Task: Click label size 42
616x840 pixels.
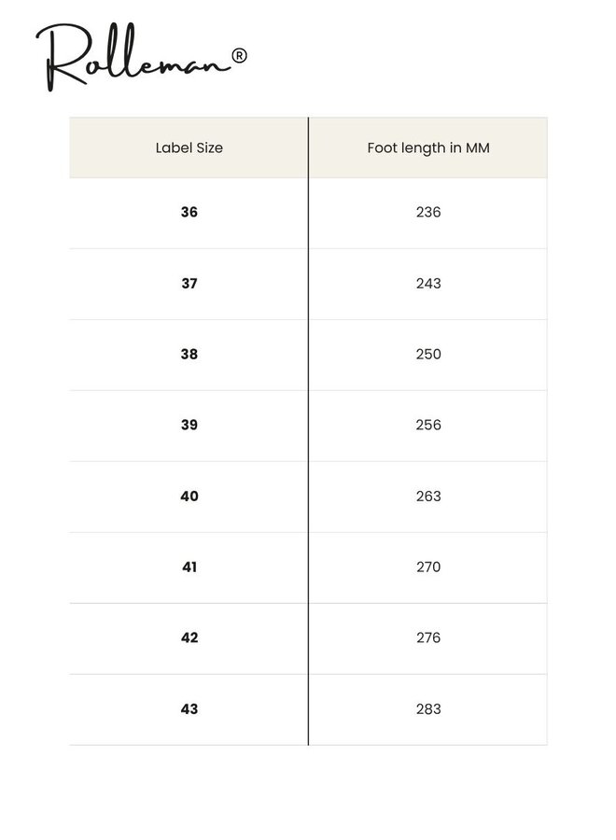Action: pyautogui.click(x=189, y=637)
